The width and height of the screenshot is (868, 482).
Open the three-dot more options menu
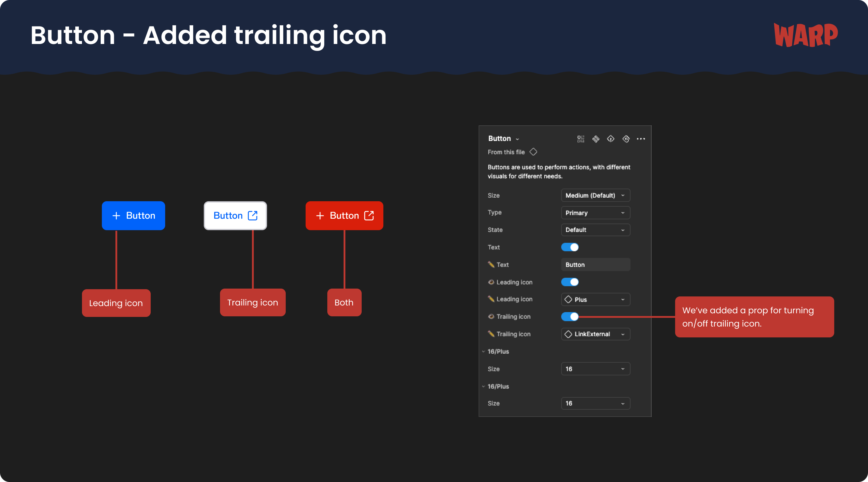point(640,139)
